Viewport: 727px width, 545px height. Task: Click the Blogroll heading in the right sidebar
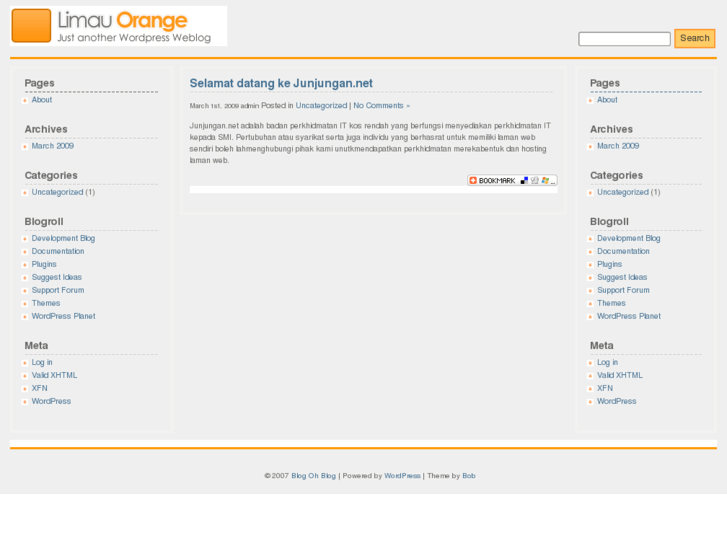point(609,222)
